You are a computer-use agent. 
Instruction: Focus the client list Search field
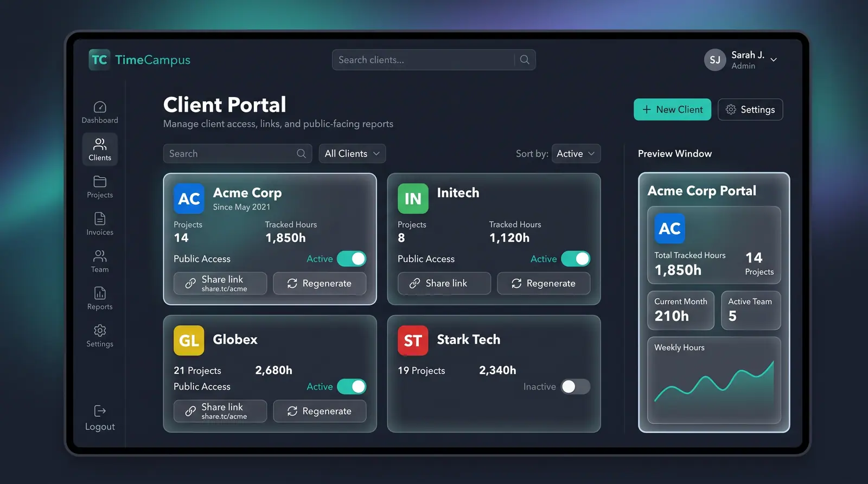[x=238, y=153]
